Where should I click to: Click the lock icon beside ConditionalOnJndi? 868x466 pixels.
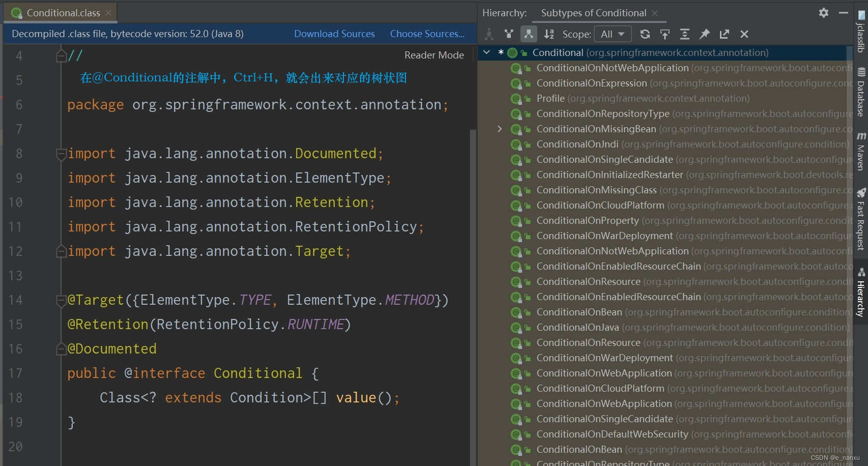pyautogui.click(x=528, y=144)
